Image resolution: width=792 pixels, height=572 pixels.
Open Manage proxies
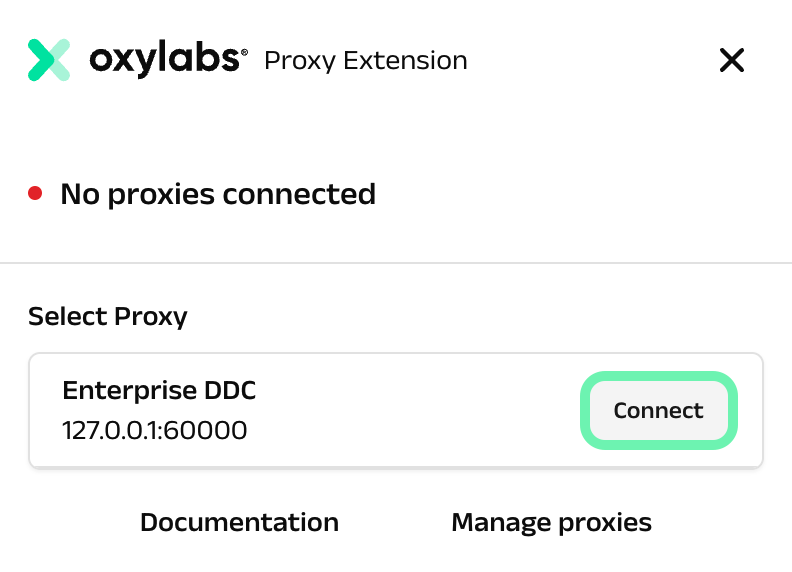(x=551, y=522)
